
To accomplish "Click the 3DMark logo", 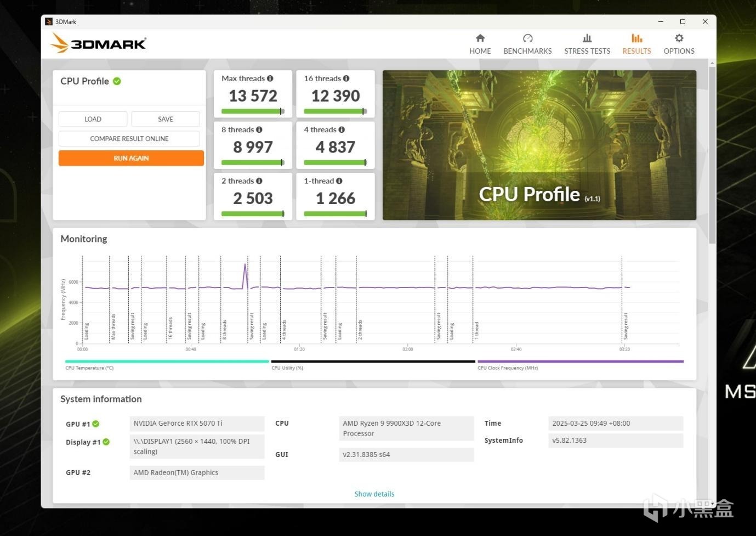I will point(98,43).
